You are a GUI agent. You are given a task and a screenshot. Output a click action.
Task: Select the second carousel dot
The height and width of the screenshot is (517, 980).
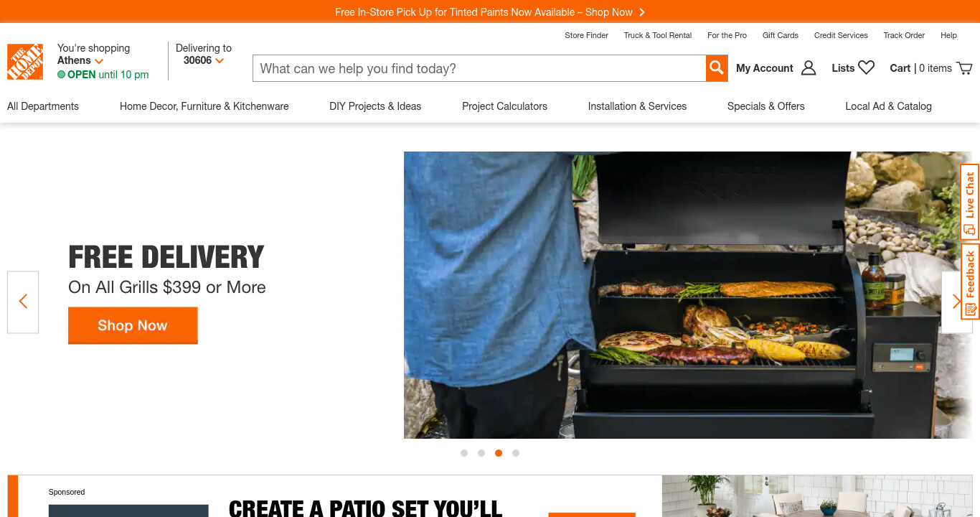481,453
